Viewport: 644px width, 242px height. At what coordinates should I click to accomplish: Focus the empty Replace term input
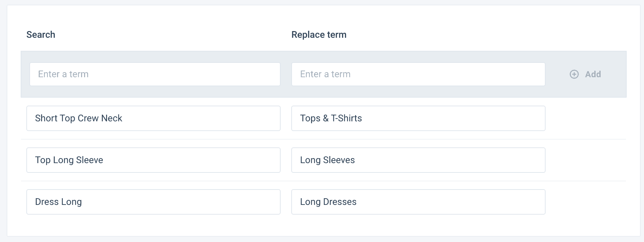[418, 74]
